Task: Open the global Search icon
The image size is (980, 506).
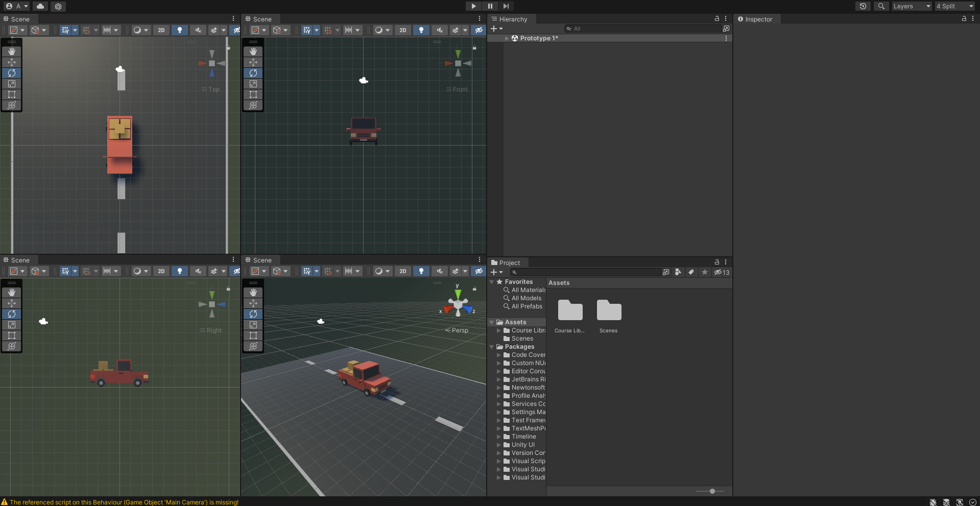Action: 881,6
